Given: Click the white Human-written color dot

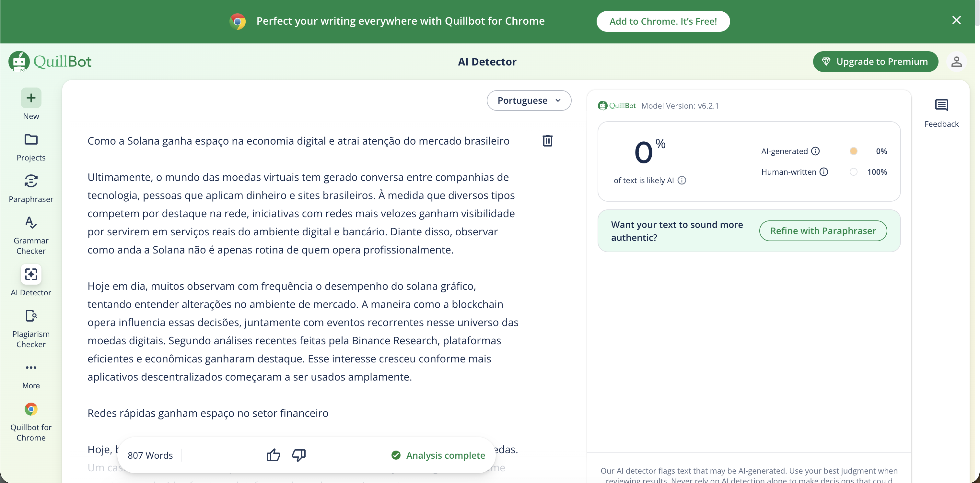Looking at the screenshot, I should (853, 172).
